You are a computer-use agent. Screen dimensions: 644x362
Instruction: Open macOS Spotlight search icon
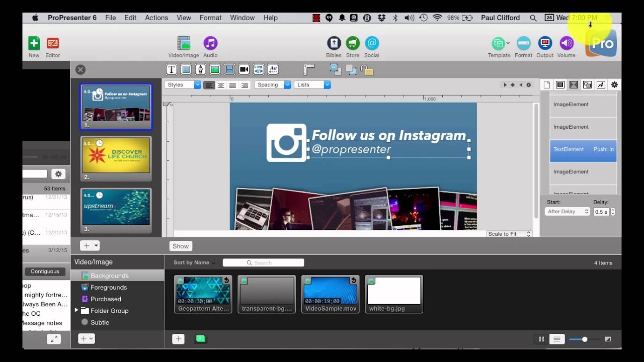pyautogui.click(x=533, y=18)
